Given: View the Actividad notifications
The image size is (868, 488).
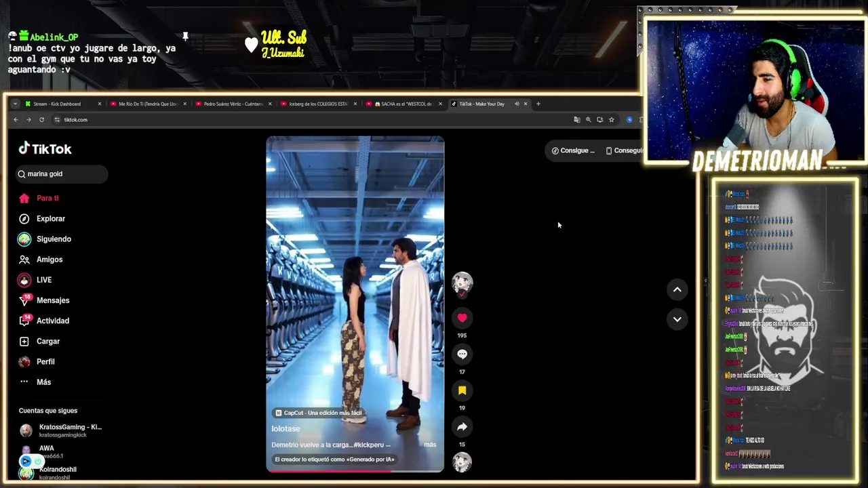Looking at the screenshot, I should (x=44, y=321).
